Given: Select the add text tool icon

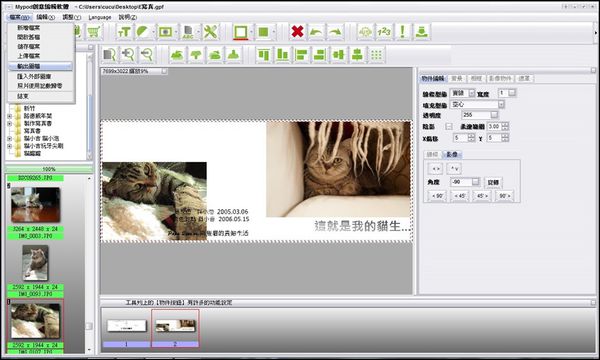Looking at the screenshot, I should tap(124, 32).
